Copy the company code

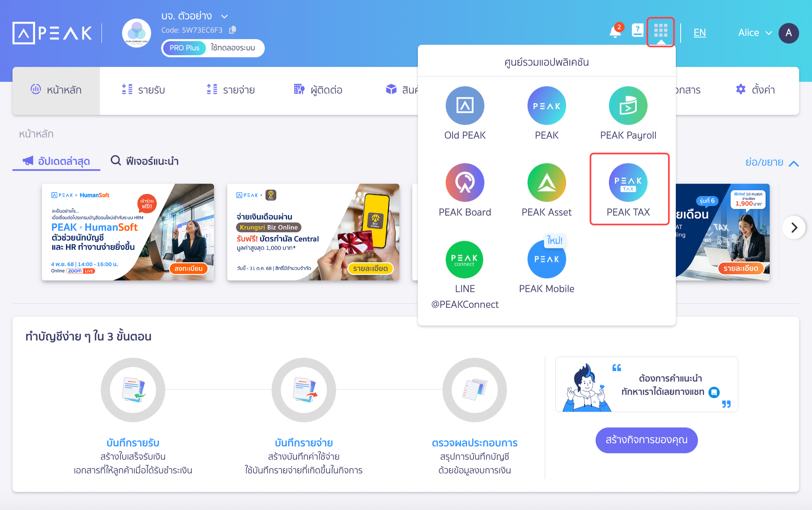click(x=233, y=30)
